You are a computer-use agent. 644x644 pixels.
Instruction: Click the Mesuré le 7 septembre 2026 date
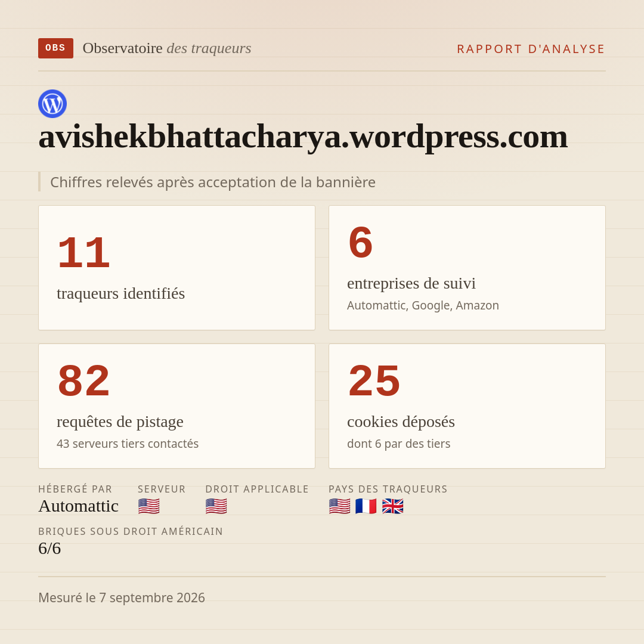click(x=122, y=598)
